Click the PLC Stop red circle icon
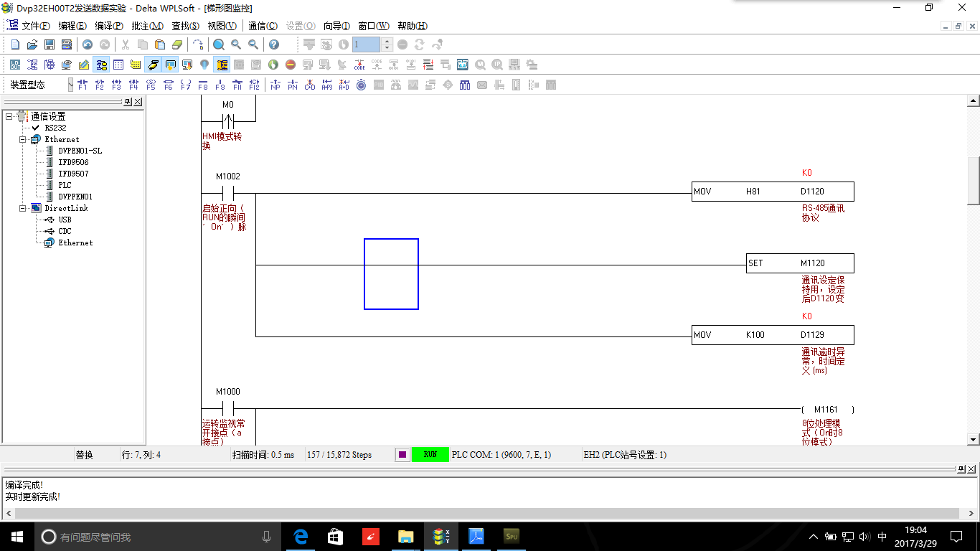 click(291, 65)
